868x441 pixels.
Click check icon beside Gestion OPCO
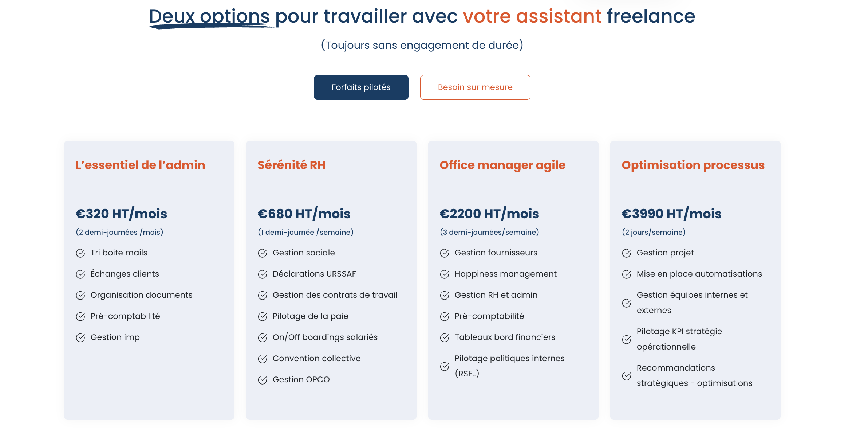[x=263, y=380]
